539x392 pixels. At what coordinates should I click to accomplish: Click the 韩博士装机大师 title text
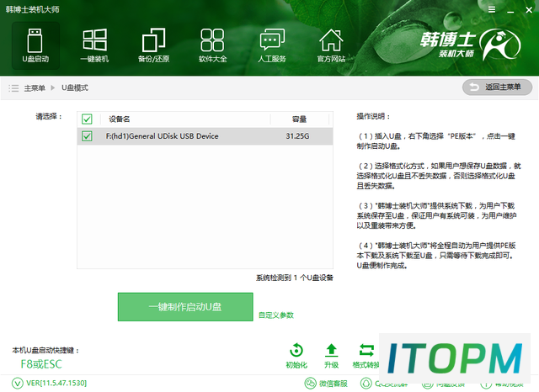coord(32,9)
